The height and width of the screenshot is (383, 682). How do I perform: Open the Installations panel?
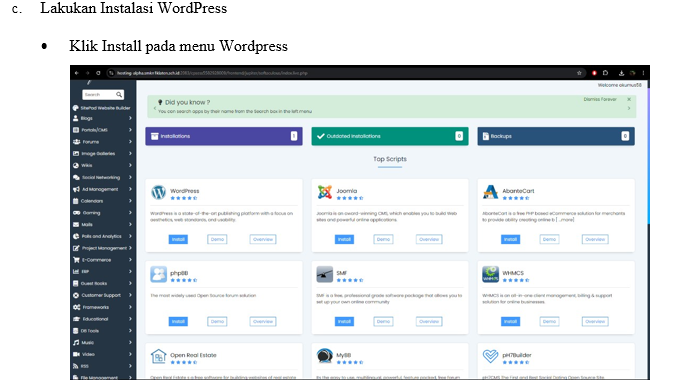224,136
